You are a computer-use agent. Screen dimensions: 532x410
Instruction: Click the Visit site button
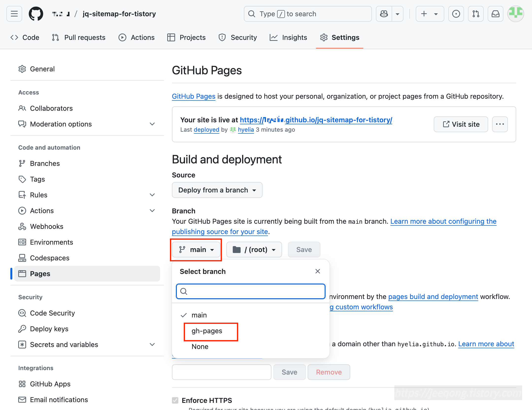(461, 124)
